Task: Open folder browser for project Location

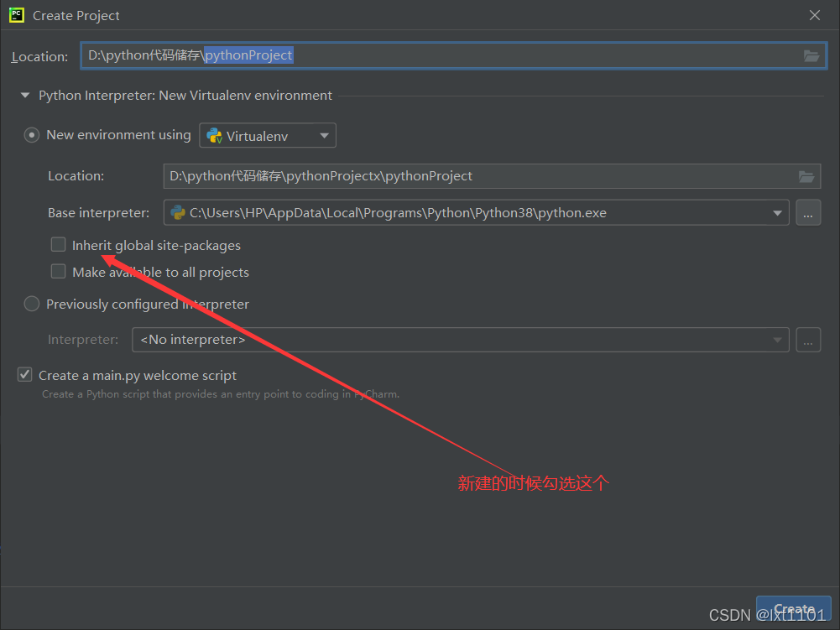Action: point(811,56)
